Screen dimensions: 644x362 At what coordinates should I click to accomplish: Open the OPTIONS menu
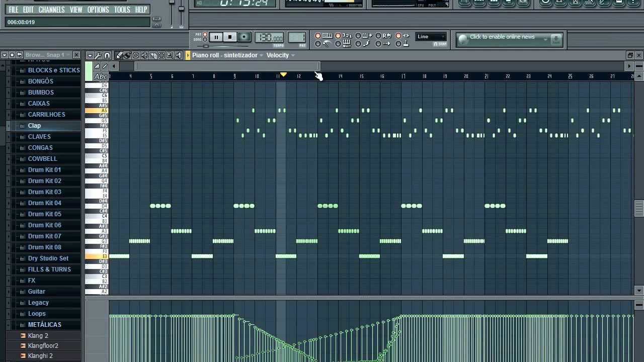pyautogui.click(x=98, y=10)
